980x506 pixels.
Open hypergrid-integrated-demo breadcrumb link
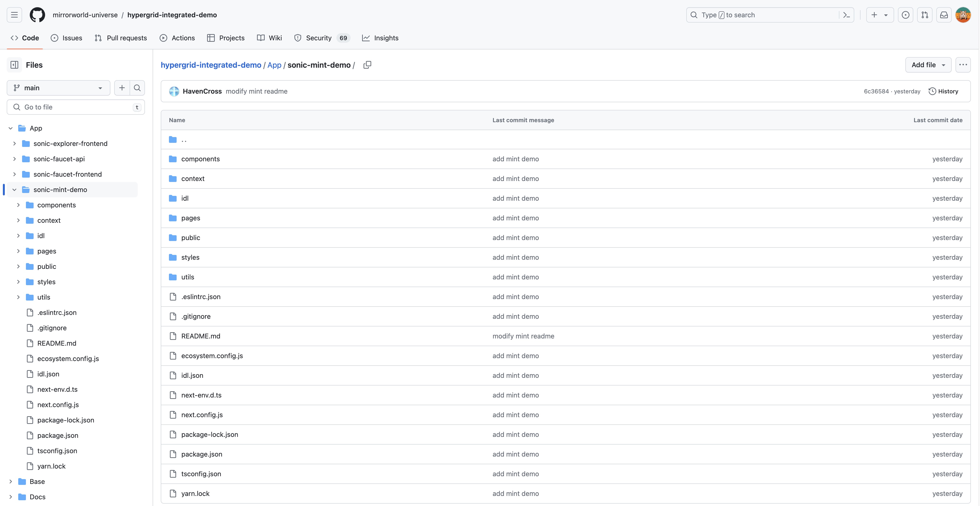211,65
